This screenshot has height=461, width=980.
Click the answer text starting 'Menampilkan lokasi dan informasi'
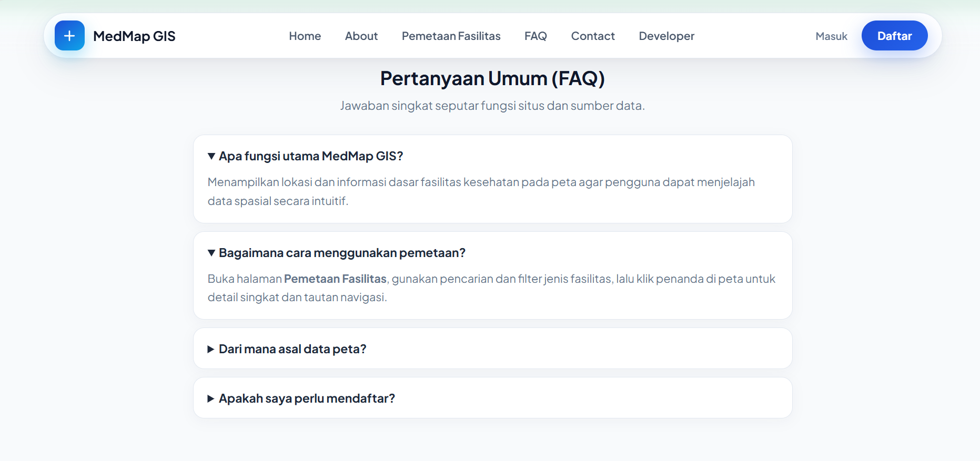coord(481,191)
